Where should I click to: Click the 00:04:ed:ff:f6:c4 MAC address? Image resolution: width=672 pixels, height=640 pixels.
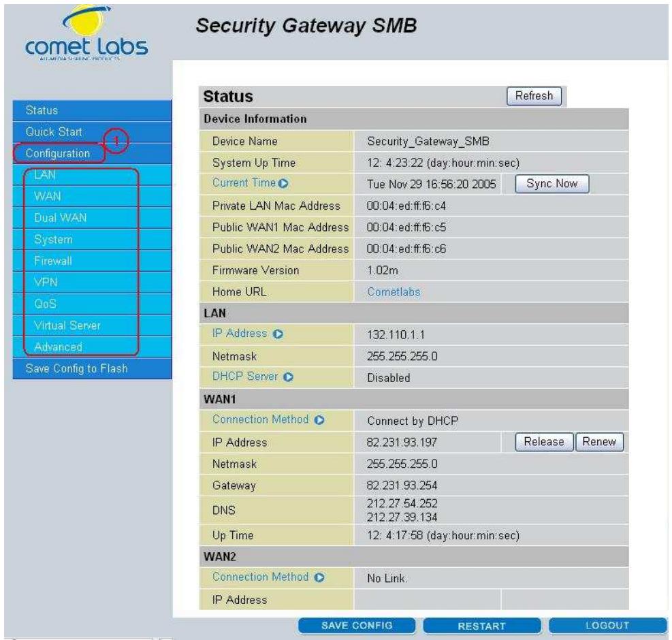[x=406, y=206]
